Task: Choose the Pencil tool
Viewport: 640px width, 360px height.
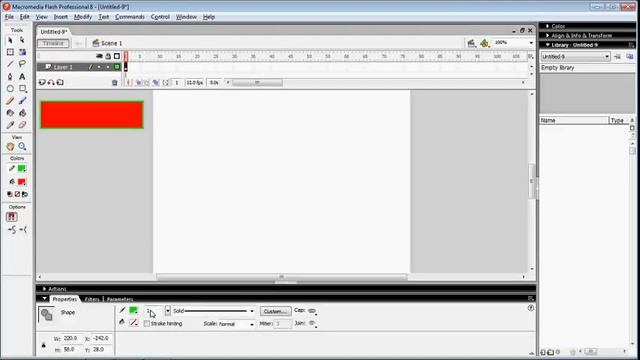Action: 10,101
